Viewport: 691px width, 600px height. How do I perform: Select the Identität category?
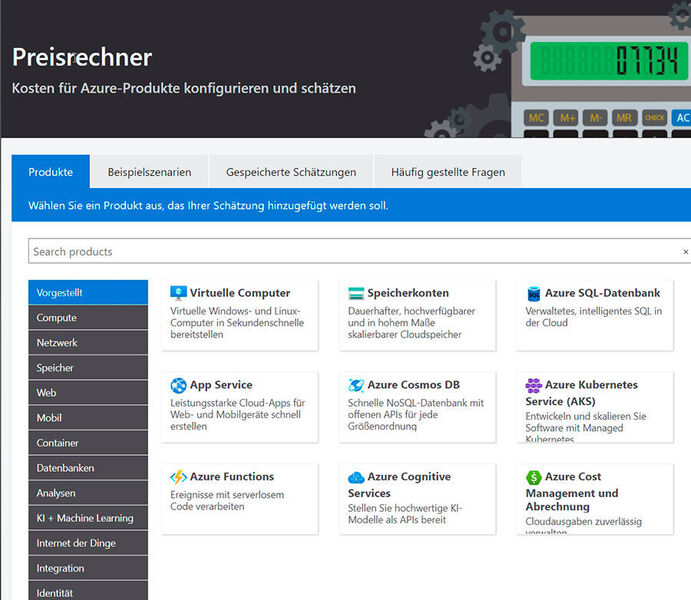tap(88, 591)
